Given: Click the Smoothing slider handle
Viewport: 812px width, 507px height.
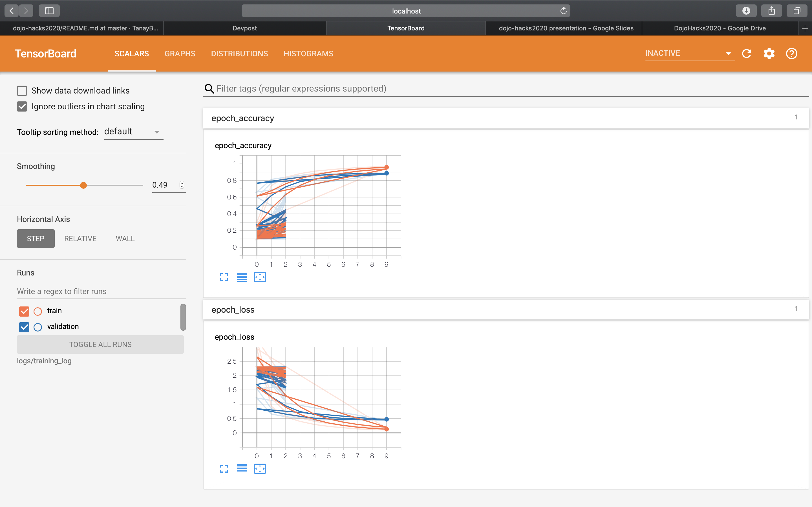Looking at the screenshot, I should pos(83,185).
